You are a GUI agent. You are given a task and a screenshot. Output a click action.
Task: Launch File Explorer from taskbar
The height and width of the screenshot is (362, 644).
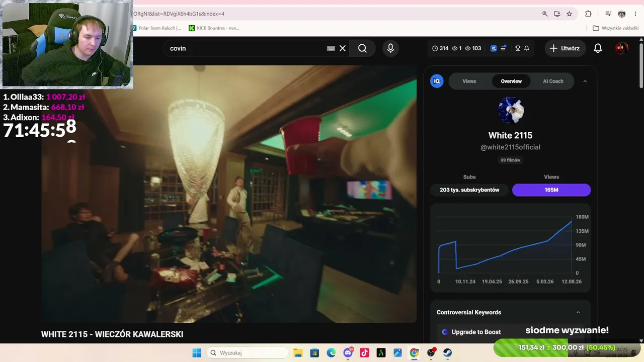pos(298,353)
